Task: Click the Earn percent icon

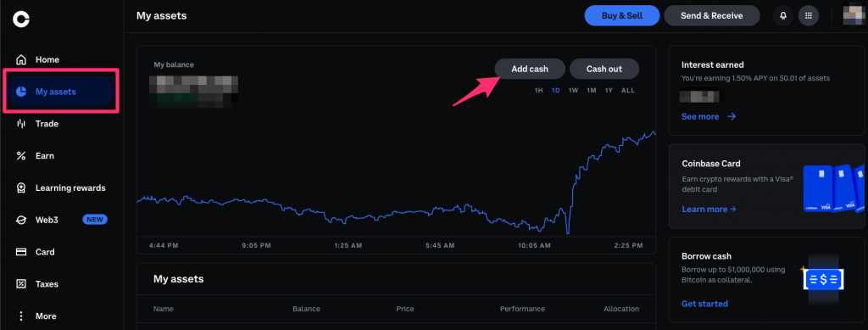Action: pos(21,155)
